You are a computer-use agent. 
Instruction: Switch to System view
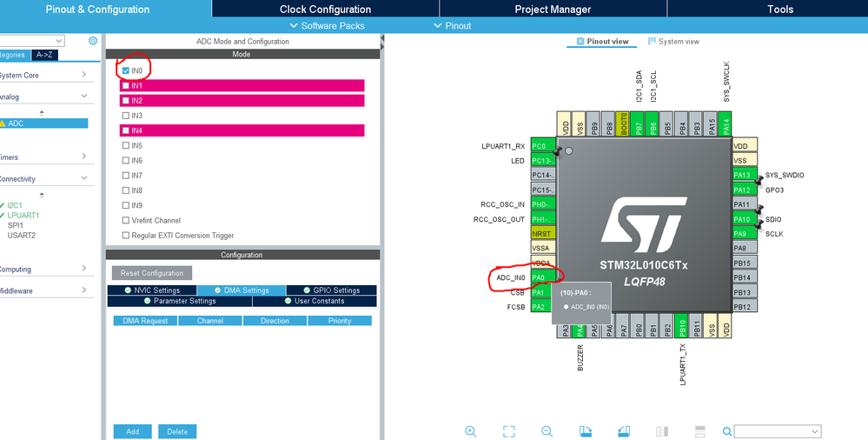tap(673, 41)
